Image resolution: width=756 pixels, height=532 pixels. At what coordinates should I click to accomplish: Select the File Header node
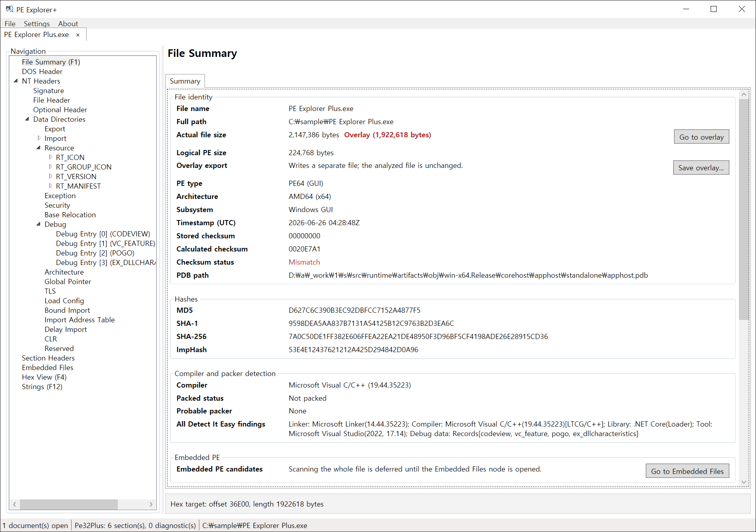52,100
